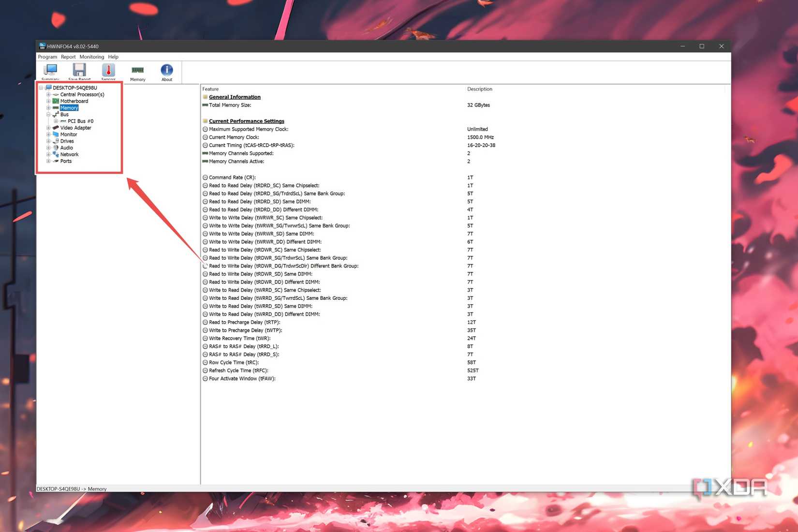Screen dimensions: 798x532
Task: Open the Monitoring menu
Action: (92, 57)
